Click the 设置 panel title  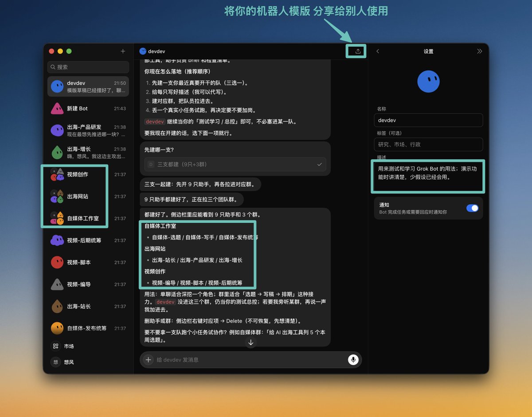tap(428, 51)
